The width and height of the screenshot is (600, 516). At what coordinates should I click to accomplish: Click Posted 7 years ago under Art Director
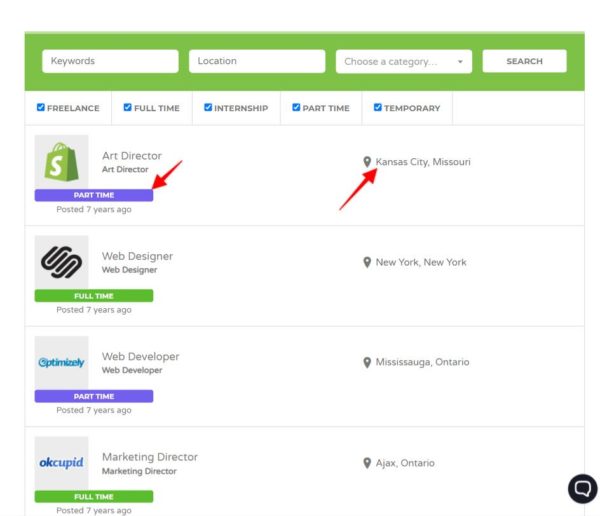point(94,209)
